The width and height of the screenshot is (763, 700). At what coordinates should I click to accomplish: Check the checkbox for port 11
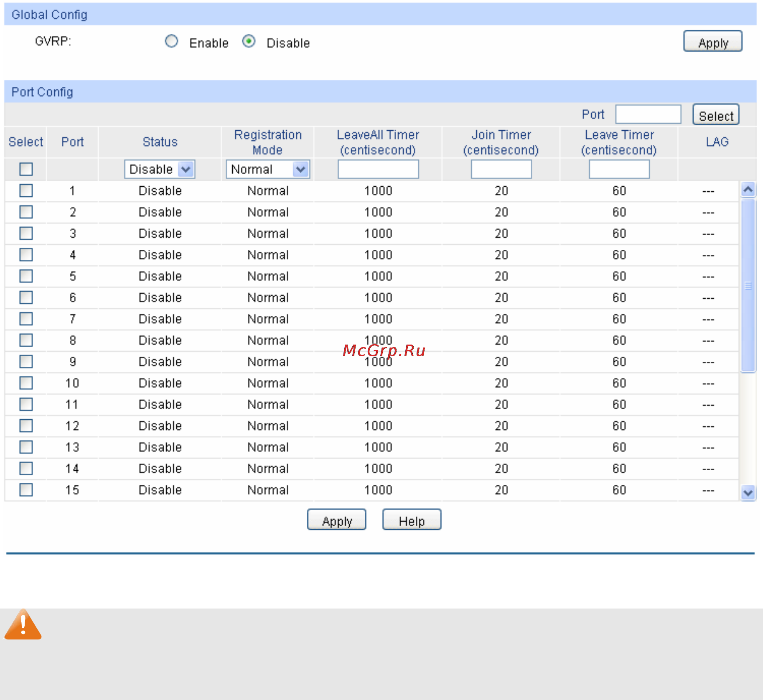tap(26, 404)
